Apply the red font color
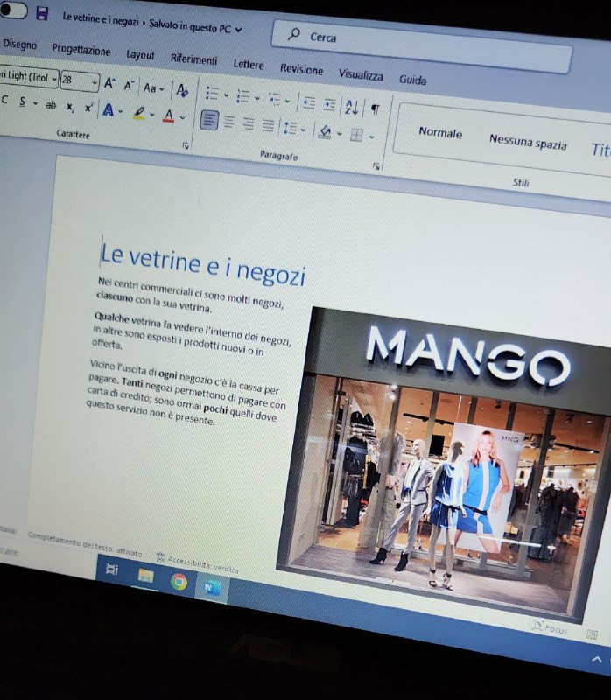Image resolution: width=611 pixels, height=700 pixels. [x=168, y=115]
